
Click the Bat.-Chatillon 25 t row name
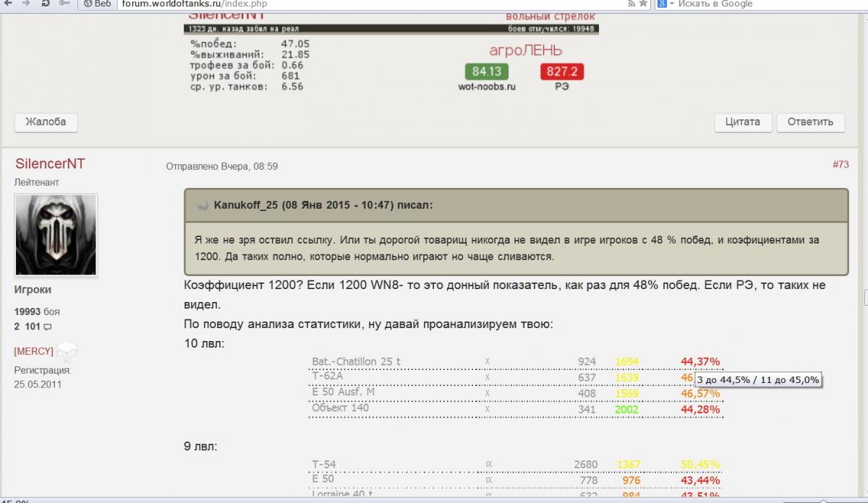357,361
